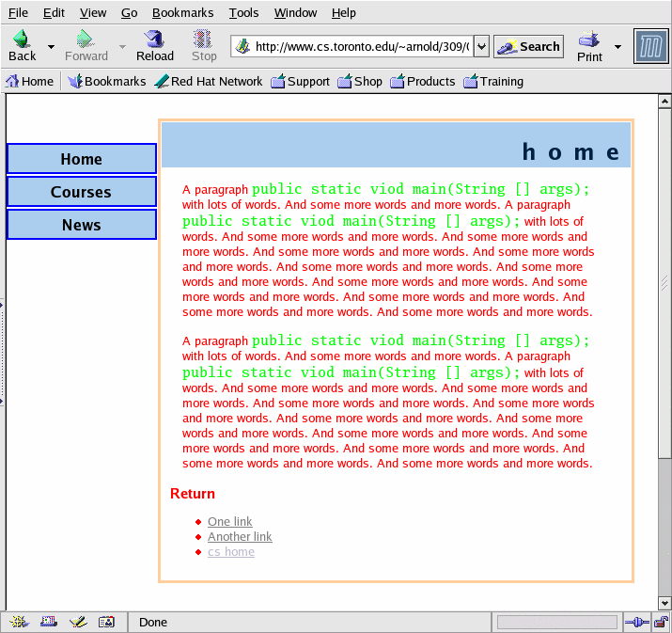
Task: Expand the URL history dropdown
Action: tap(482, 46)
